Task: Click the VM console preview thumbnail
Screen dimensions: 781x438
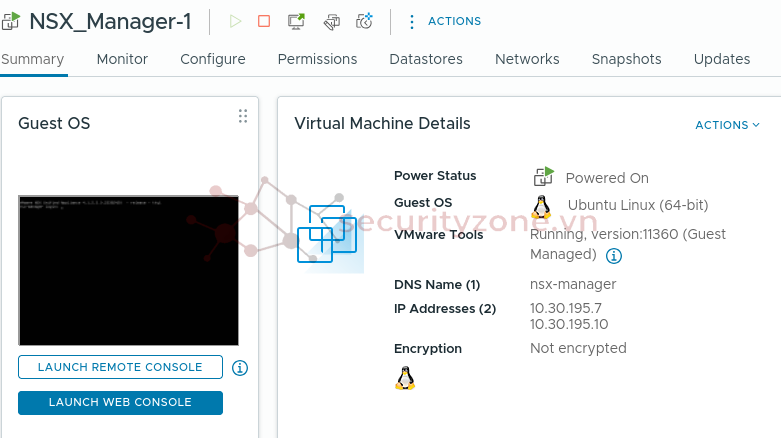Action: 128,270
